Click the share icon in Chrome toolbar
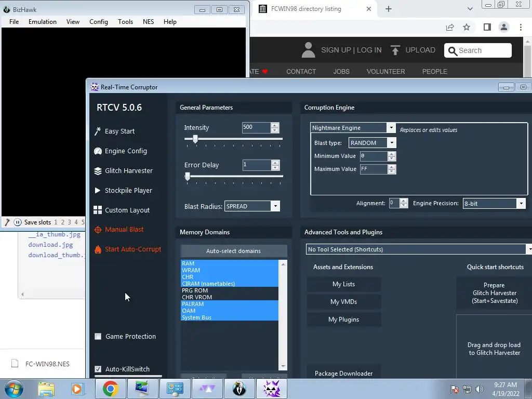Screen dimensions: 532x399 click(x=450, y=27)
